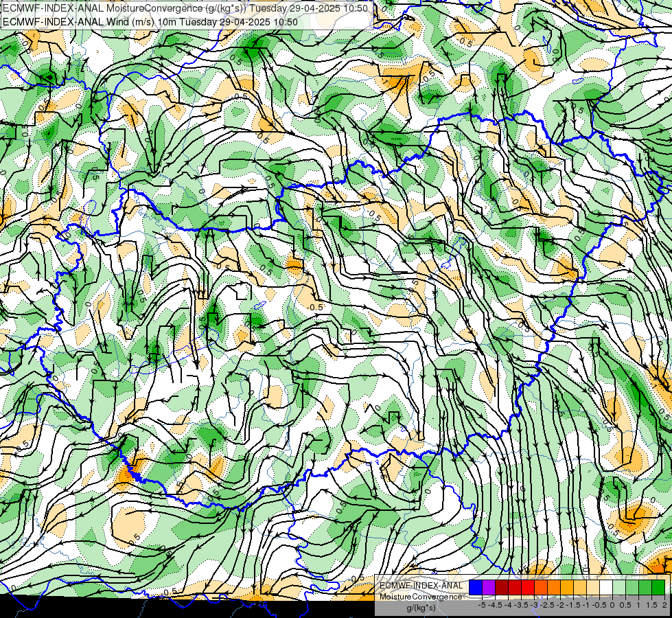Click the MoistureConvergence title line at top
The height and width of the screenshot is (618, 672).
pyautogui.click(x=185, y=8)
